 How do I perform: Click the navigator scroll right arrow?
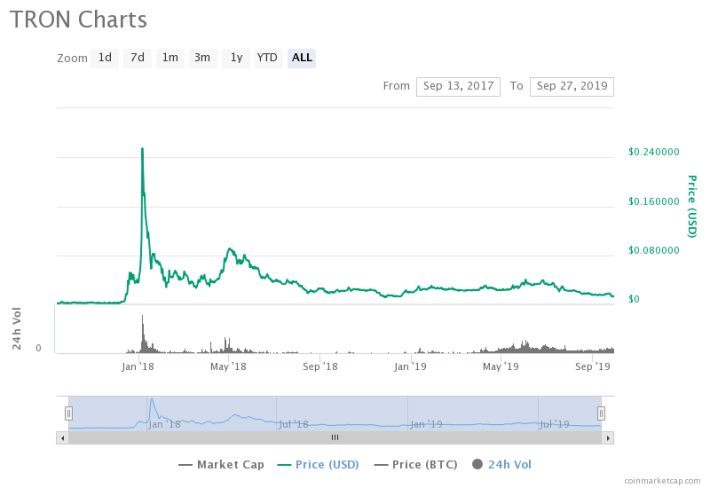(x=608, y=438)
